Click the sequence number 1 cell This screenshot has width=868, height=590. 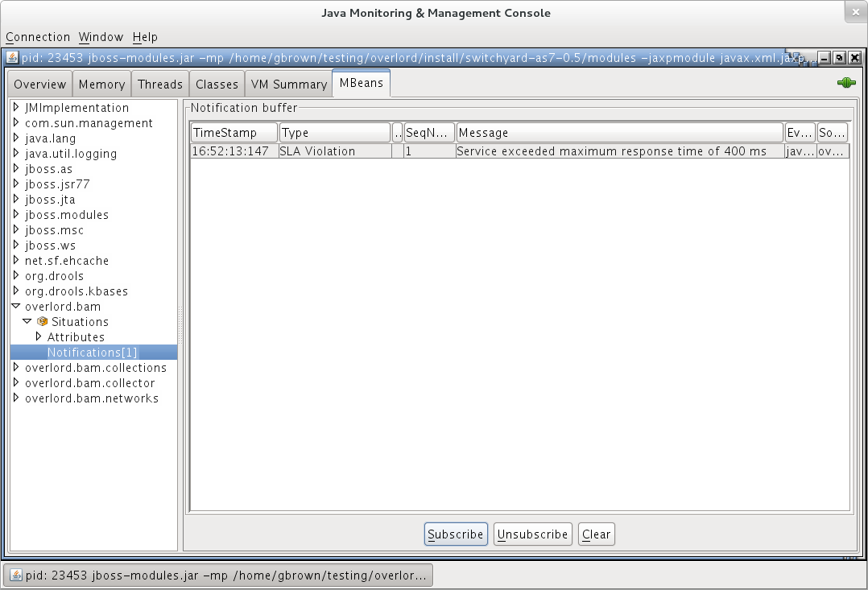point(429,151)
